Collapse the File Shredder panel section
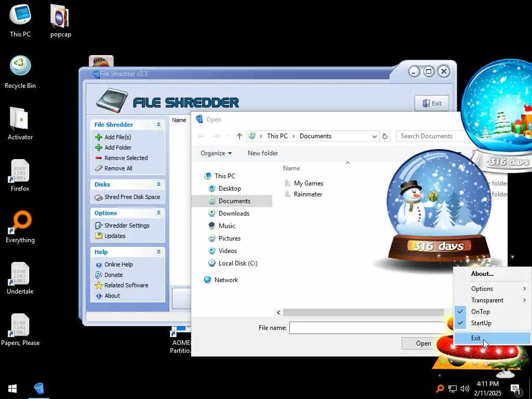The image size is (532, 399). point(158,125)
